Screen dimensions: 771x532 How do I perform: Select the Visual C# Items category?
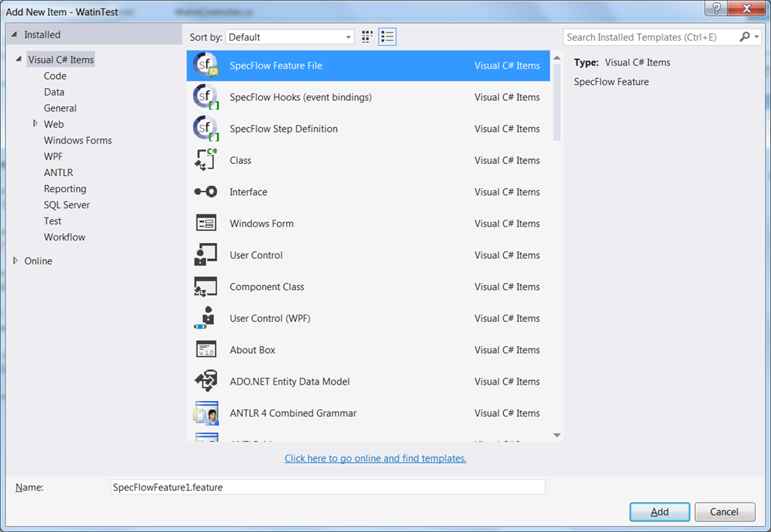(x=60, y=59)
